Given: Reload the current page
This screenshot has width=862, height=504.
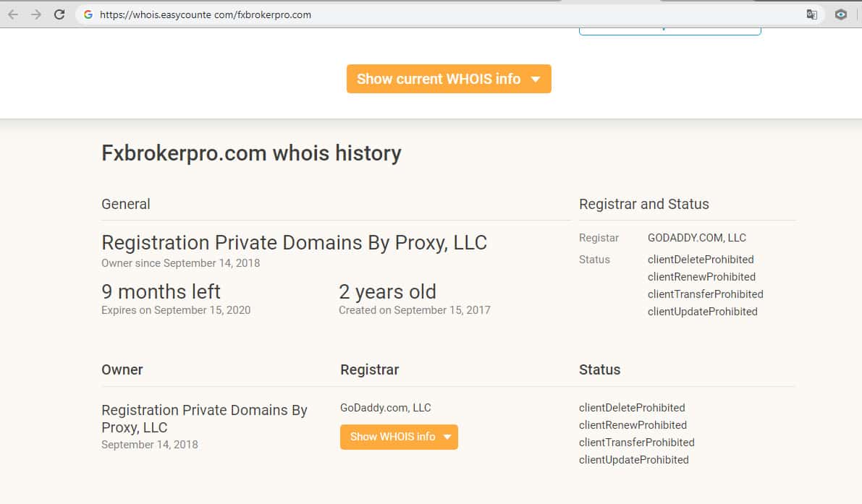Looking at the screenshot, I should coord(59,14).
